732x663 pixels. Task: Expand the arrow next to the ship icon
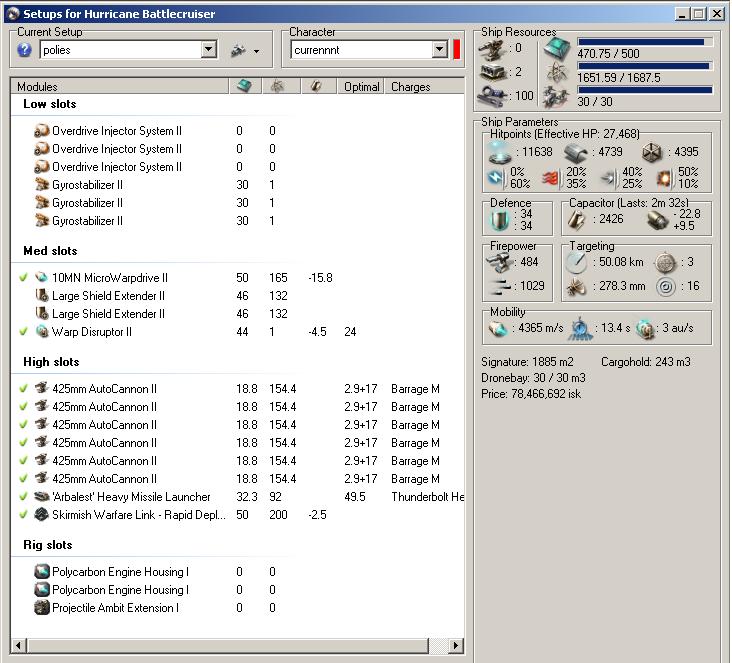pos(256,51)
